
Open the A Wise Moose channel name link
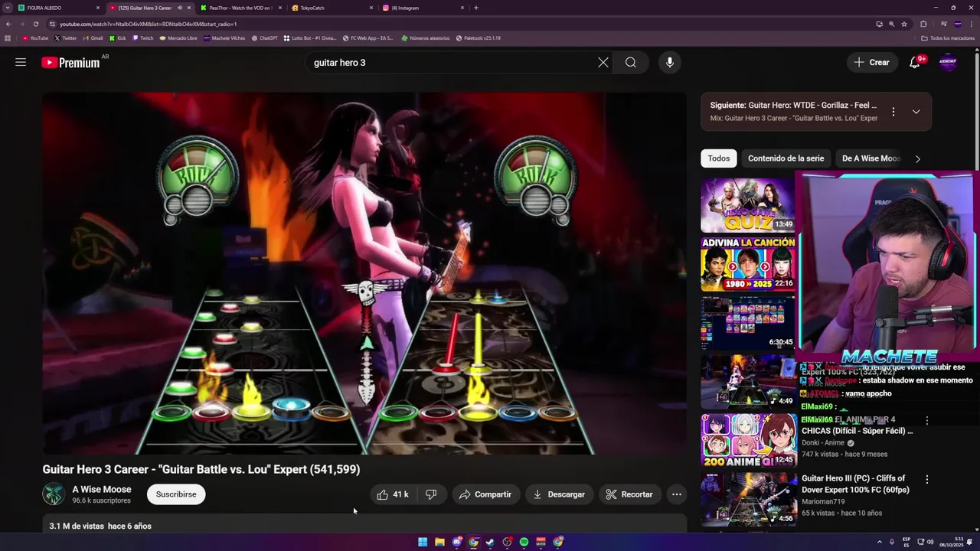click(102, 490)
